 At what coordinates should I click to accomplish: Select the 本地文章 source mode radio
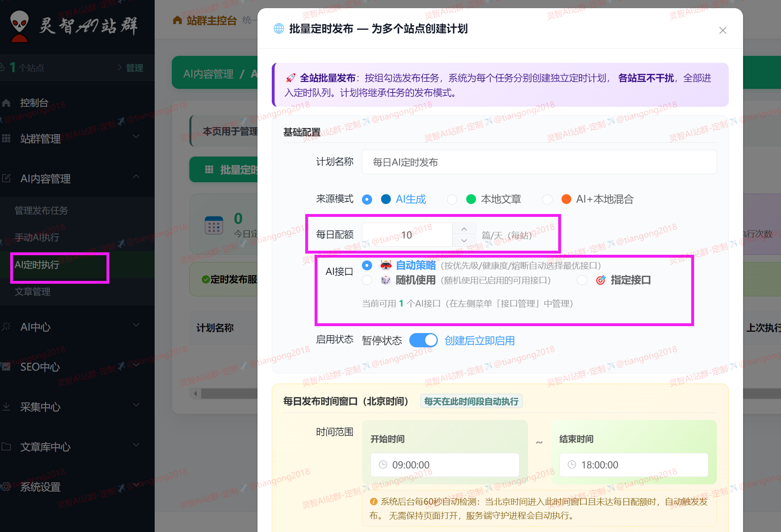coord(452,199)
